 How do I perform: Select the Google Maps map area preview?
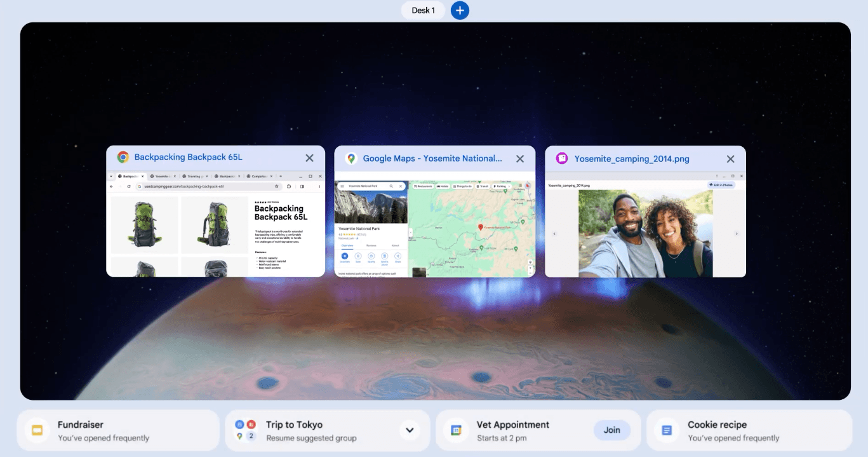pyautogui.click(x=472, y=229)
